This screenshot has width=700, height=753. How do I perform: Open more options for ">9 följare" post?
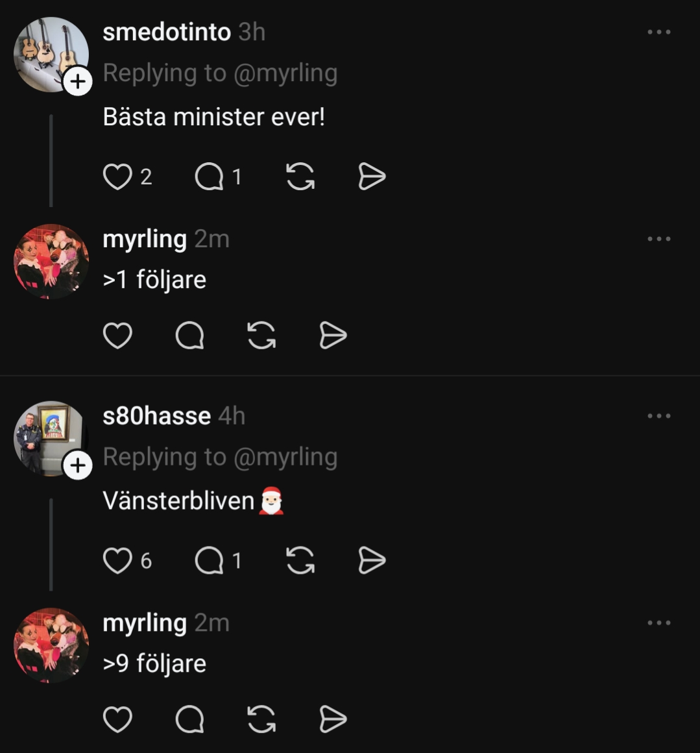658,623
